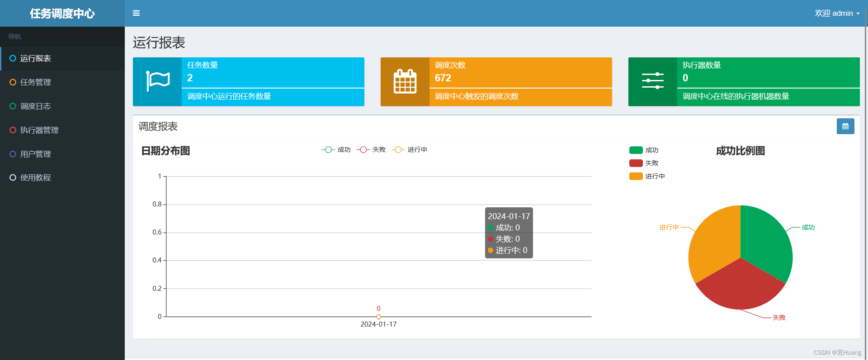Image resolution: width=868 pixels, height=360 pixels.
Task: Click the 日期分布图 chart title
Action: click(x=165, y=151)
